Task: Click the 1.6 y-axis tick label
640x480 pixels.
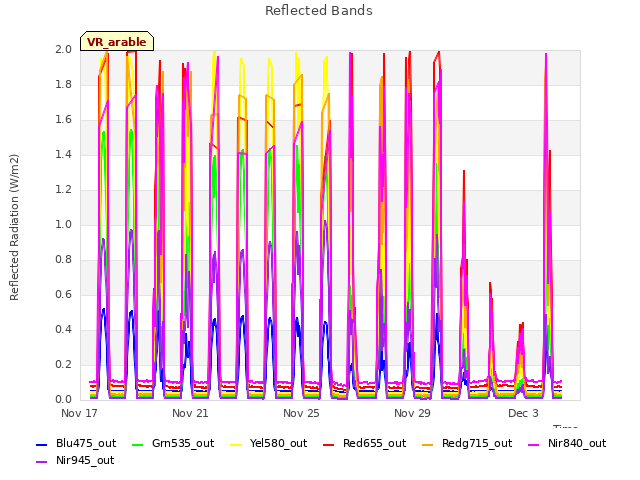Action: (x=63, y=120)
